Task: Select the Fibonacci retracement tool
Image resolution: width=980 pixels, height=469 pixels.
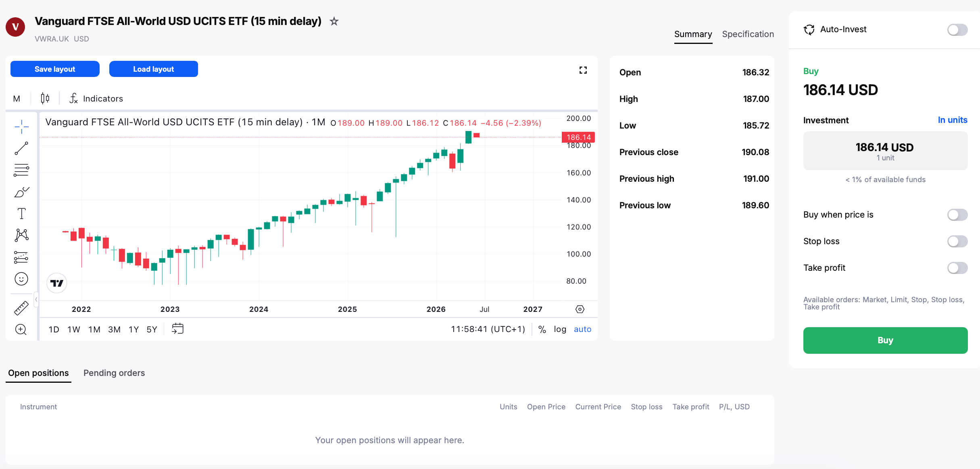Action: [x=21, y=170]
